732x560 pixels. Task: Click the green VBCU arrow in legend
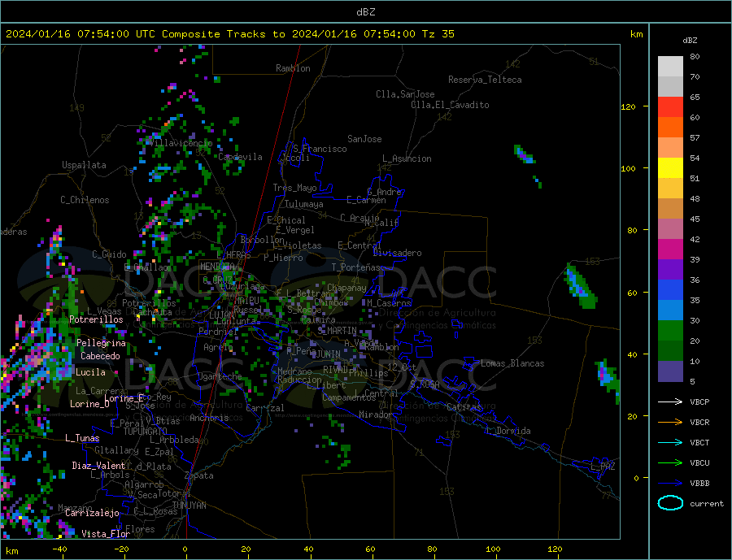[x=670, y=463]
